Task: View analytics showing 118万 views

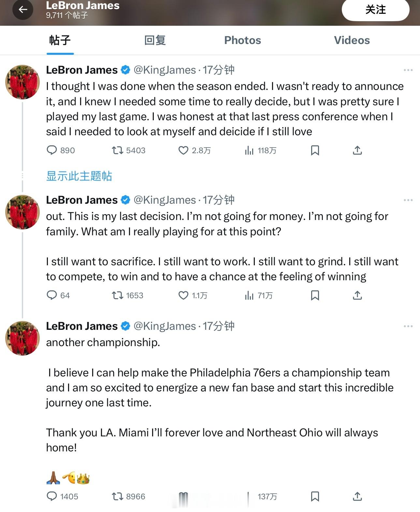Action: pos(260,150)
